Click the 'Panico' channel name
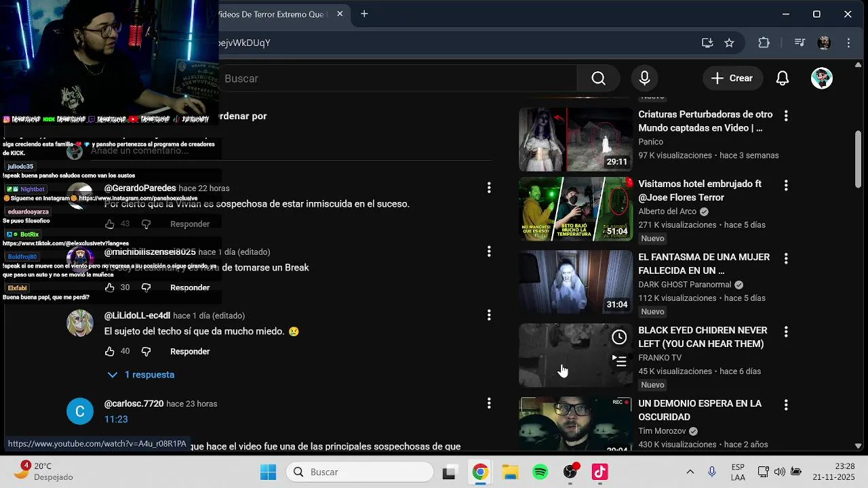Image resolution: width=868 pixels, height=488 pixels. coord(651,142)
